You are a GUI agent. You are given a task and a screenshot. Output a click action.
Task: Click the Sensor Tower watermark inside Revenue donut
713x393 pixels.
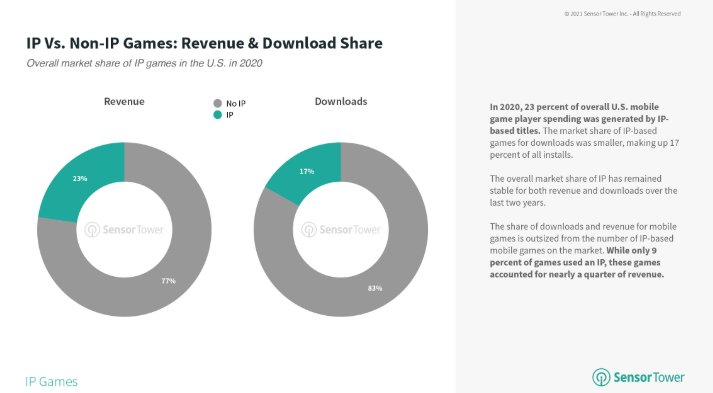[x=124, y=230]
